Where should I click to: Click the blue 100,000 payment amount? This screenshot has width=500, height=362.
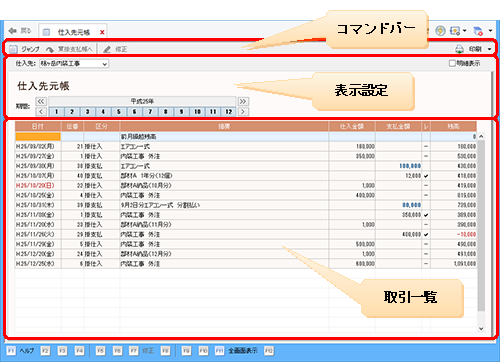click(410, 166)
